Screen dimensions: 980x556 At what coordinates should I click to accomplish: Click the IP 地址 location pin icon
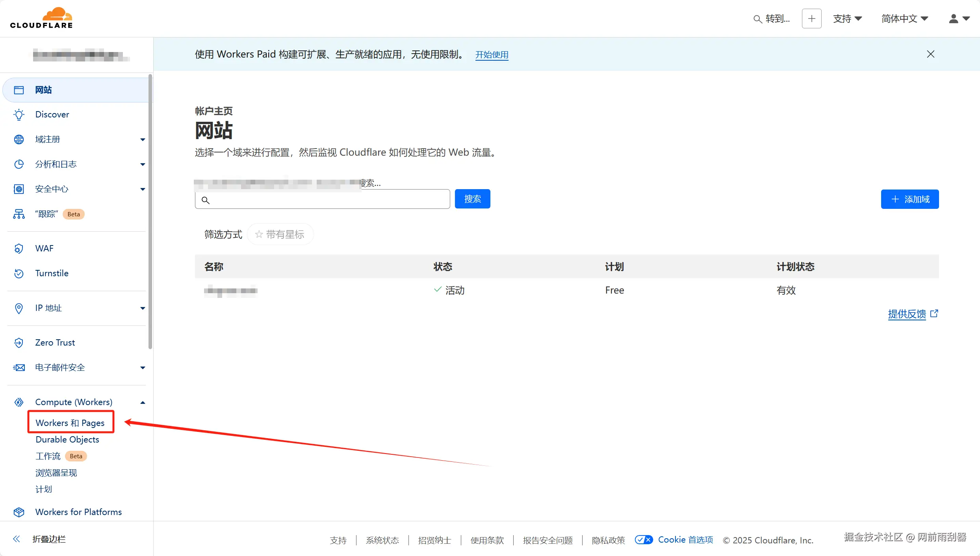click(19, 308)
